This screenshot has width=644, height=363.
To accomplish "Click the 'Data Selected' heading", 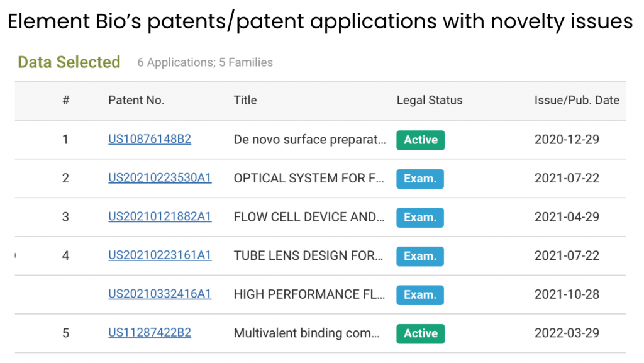I will click(69, 62).
